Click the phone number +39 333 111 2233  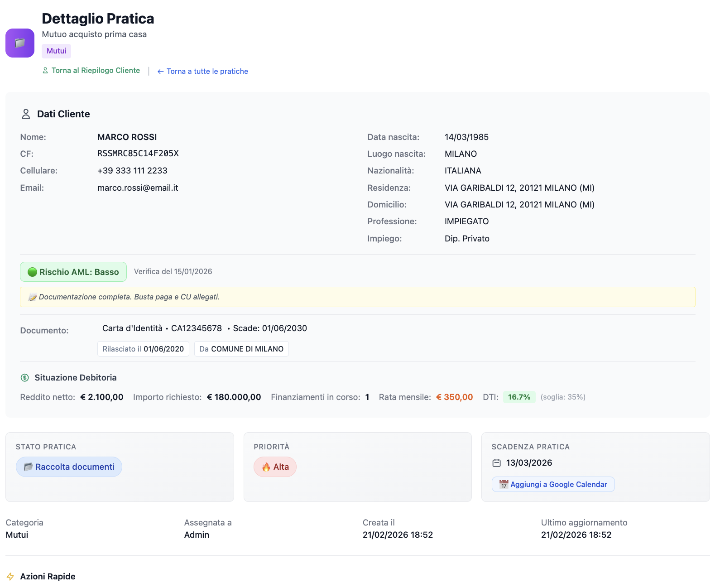click(132, 171)
